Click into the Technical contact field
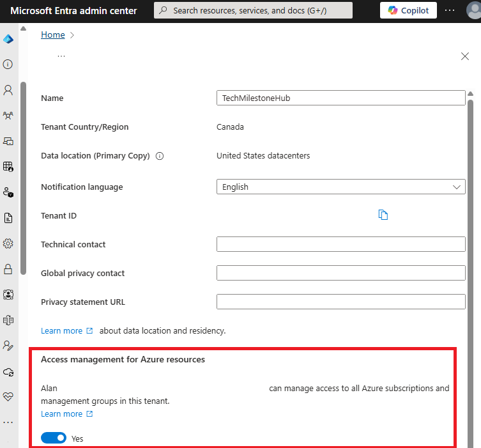Screen dimensions: 481x448 [341, 244]
